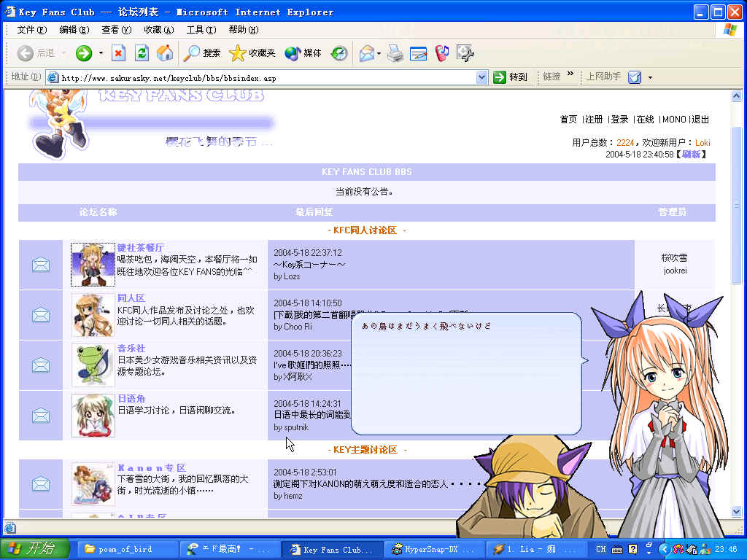Open the 同人区 forum link
Image resolution: width=747 pixels, height=560 pixels.
[x=131, y=298]
